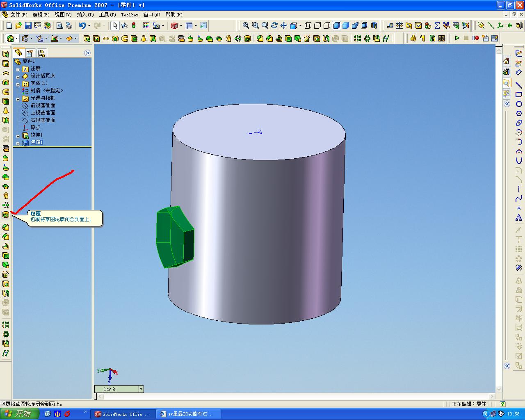Open the Toolbox menu
Viewport: 525px width, 420px height.
130,15
